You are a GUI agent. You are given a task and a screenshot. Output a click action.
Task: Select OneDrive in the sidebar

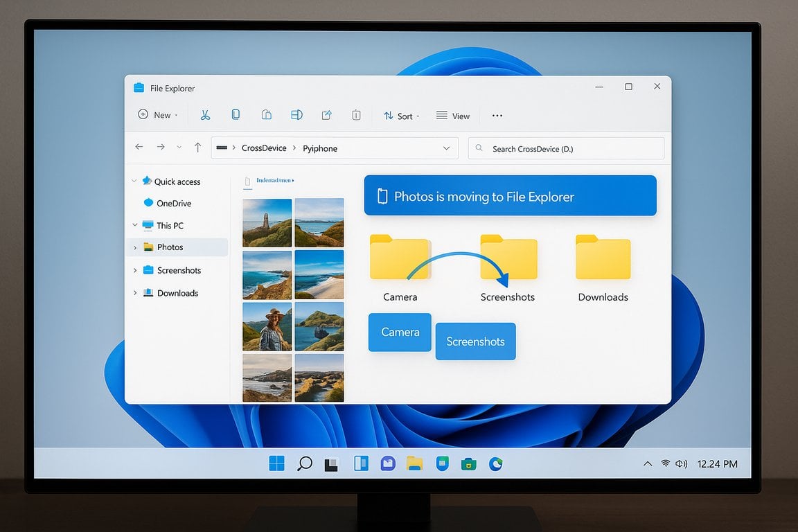168,203
